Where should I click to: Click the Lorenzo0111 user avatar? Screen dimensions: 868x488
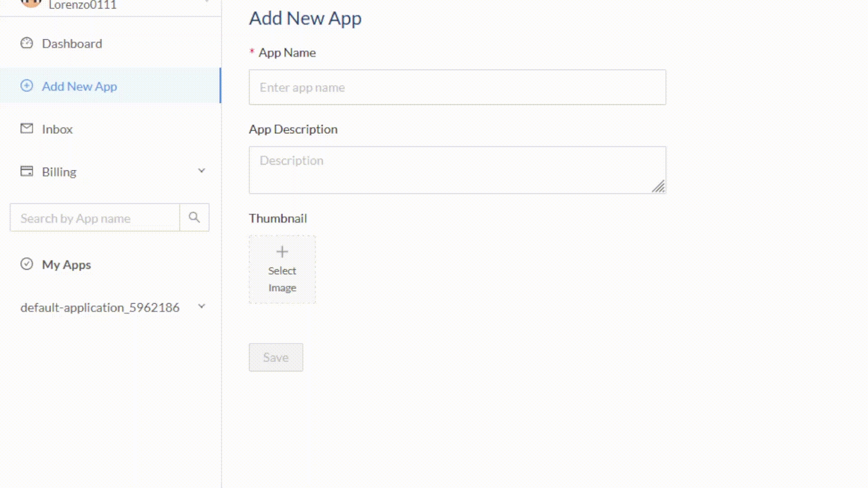pyautogui.click(x=31, y=3)
